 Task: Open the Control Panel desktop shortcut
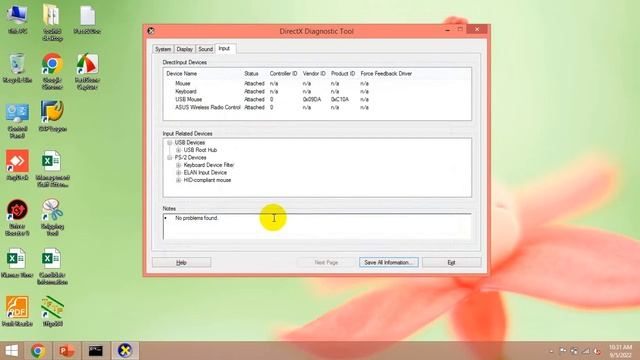click(17, 120)
